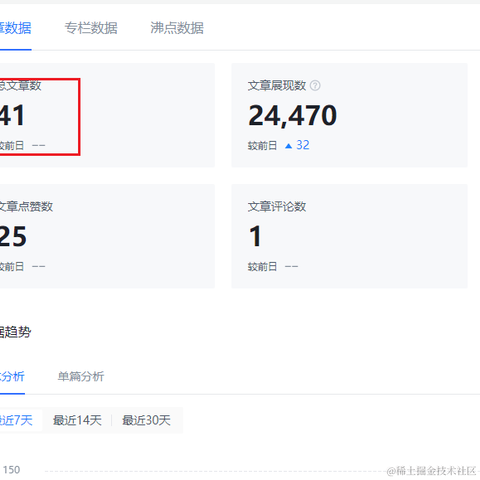Click the 文章展现数 label

point(277,86)
